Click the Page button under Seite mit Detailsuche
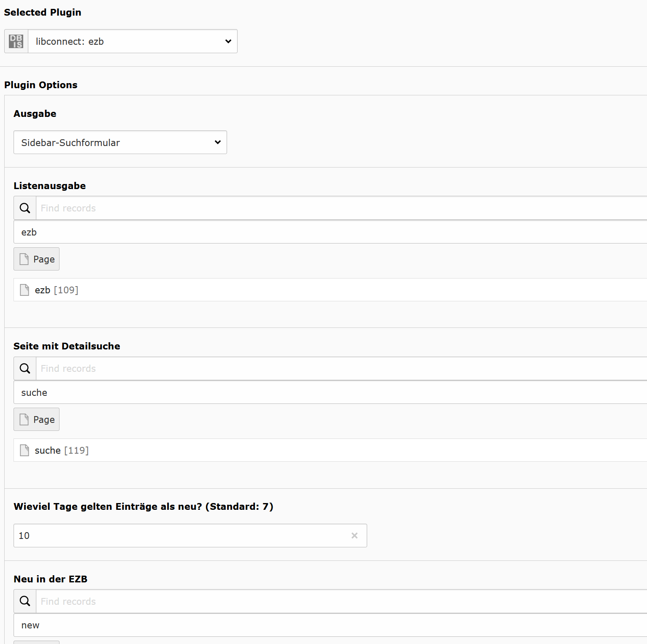 [x=36, y=419]
